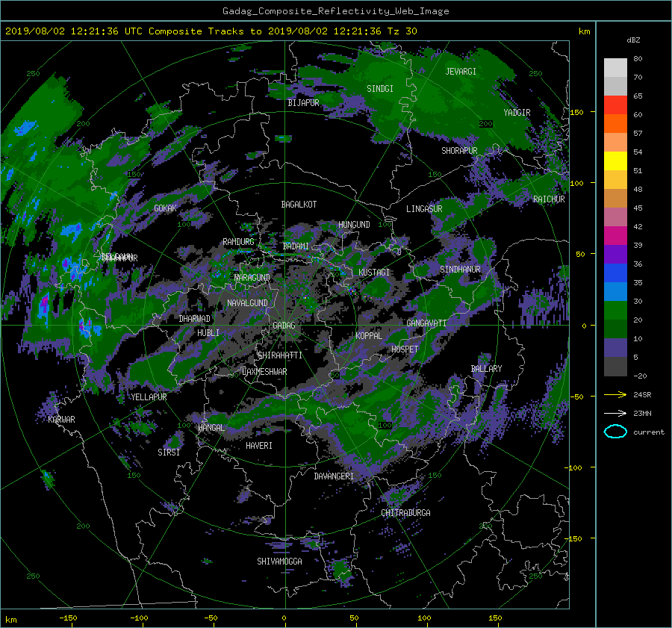Screen dimensions: 672x628
Task: Select the dark gray 5 to -20 dBZ swatch
Action: 615,367
